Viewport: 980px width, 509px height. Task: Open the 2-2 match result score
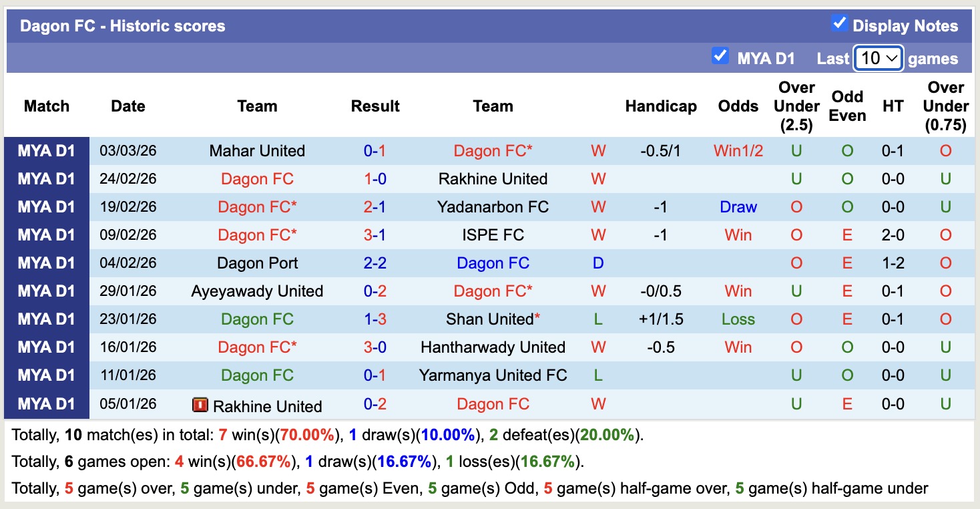click(x=375, y=263)
